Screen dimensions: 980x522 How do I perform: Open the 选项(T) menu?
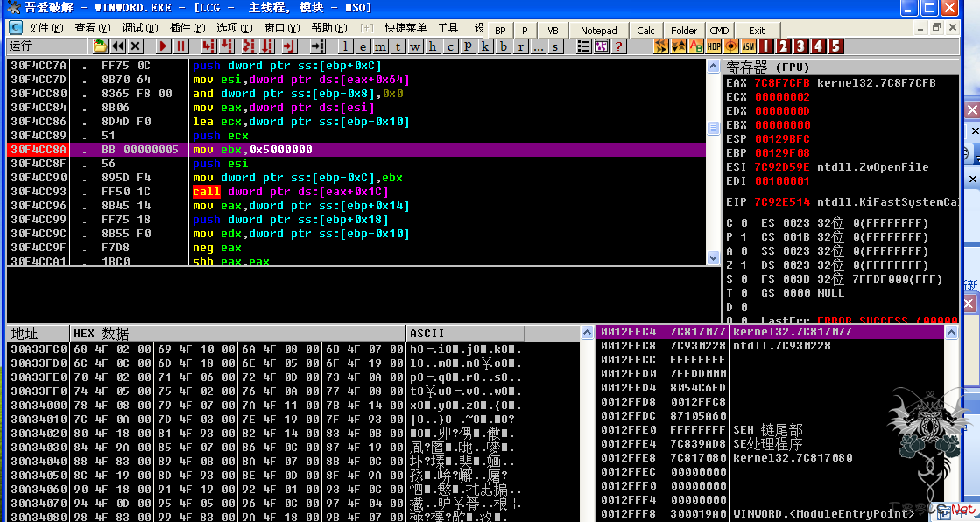(235, 28)
